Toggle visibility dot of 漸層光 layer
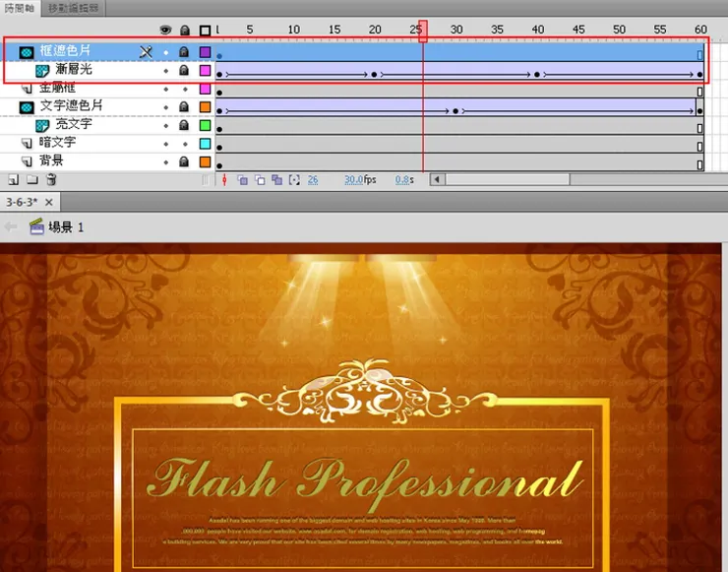The image size is (728, 572). [165, 71]
